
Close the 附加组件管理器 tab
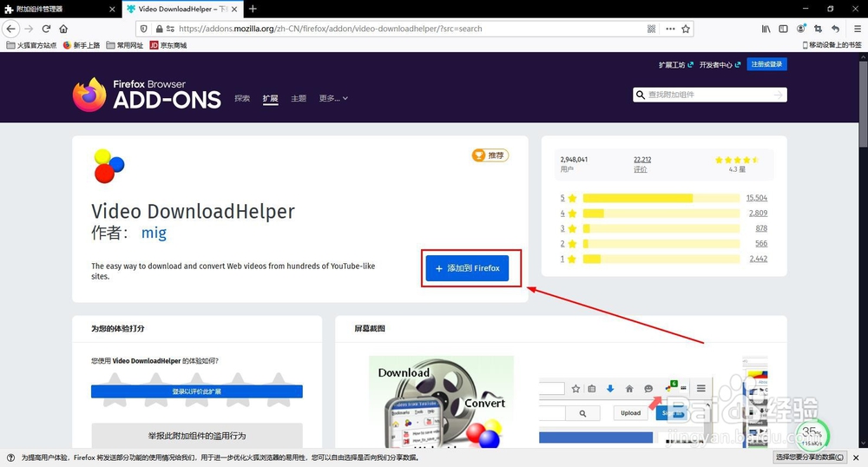(x=112, y=9)
